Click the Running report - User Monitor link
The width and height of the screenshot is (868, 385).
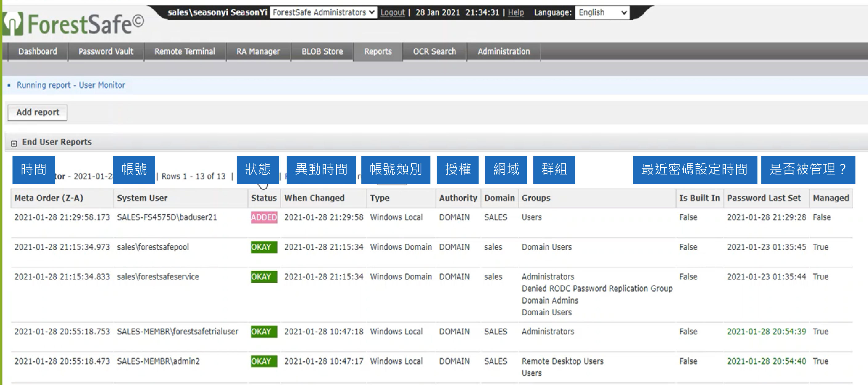[x=71, y=85]
